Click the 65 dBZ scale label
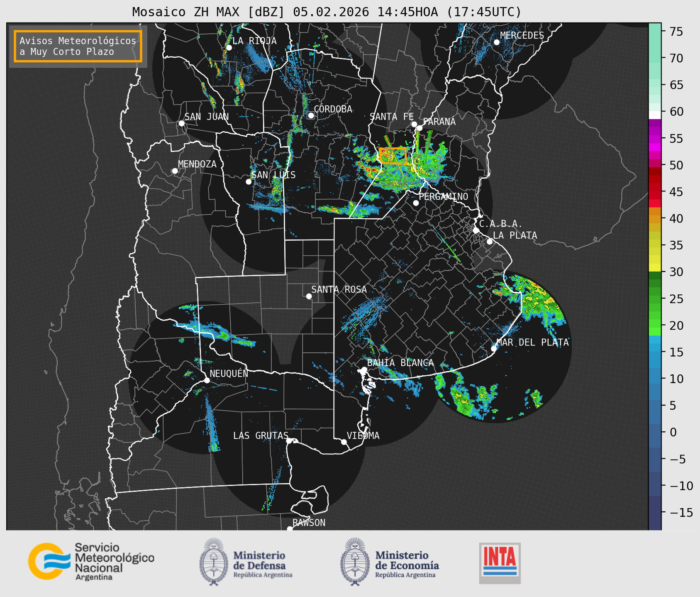This screenshot has height=597, width=700. point(676,85)
